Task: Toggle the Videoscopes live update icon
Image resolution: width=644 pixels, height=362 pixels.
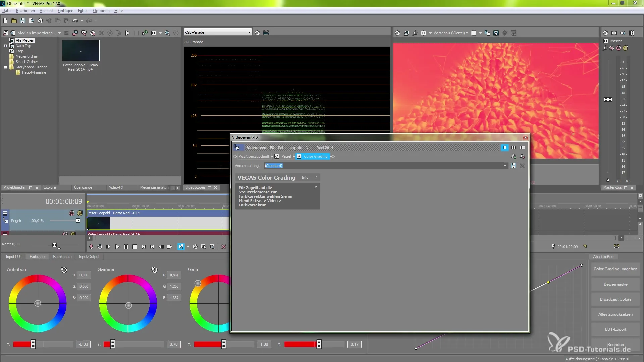Action: click(266, 33)
